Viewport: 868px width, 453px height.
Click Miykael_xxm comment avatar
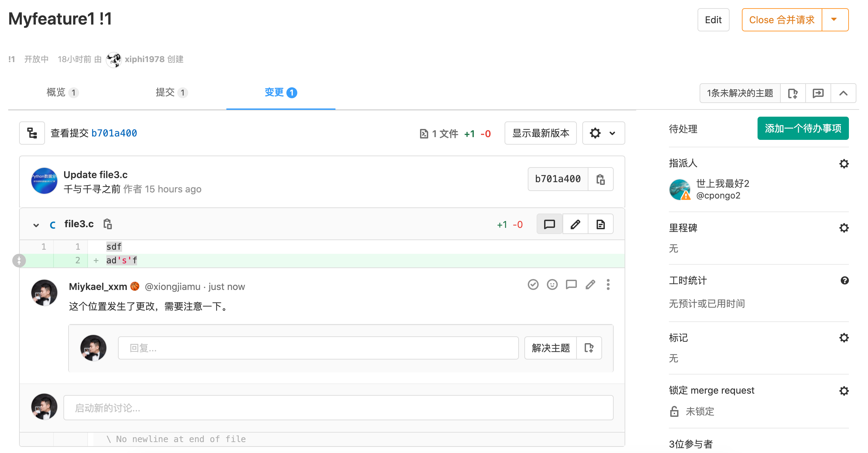pos(44,293)
